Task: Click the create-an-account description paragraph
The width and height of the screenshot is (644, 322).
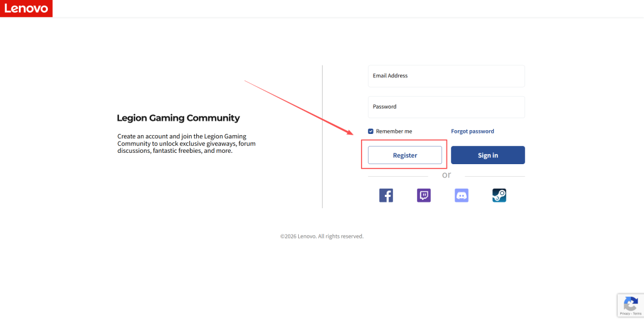Action: click(x=186, y=143)
